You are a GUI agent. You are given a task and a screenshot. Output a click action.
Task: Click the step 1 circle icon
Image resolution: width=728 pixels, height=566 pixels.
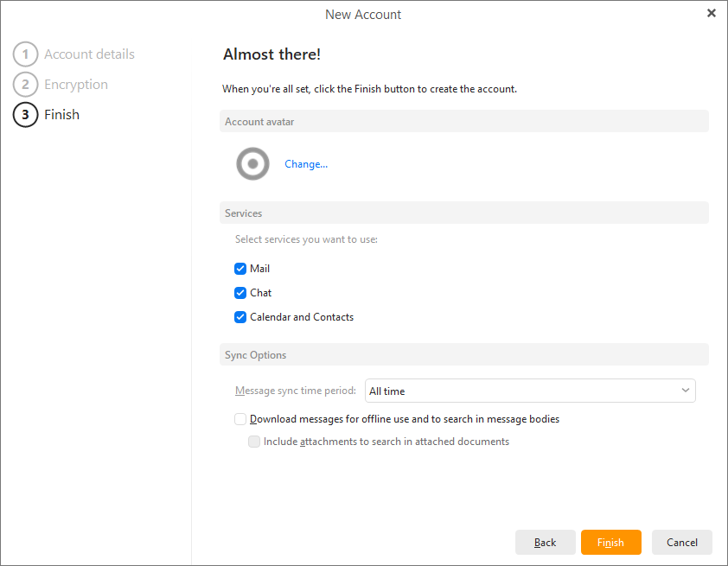click(26, 54)
